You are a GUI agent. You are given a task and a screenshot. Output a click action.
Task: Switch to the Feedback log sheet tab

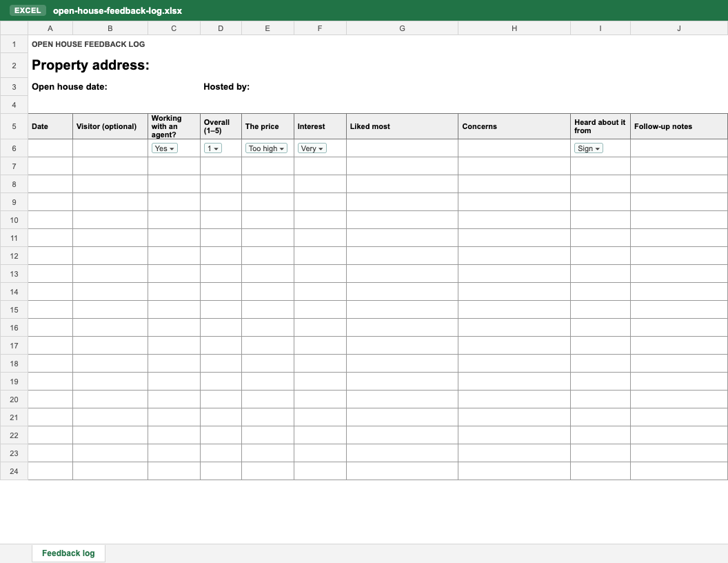click(68, 553)
